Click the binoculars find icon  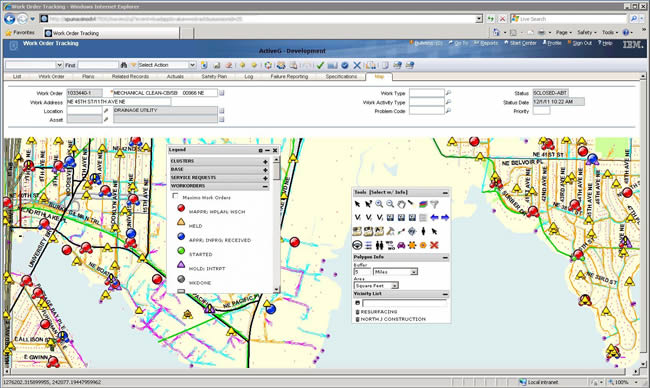124,65
